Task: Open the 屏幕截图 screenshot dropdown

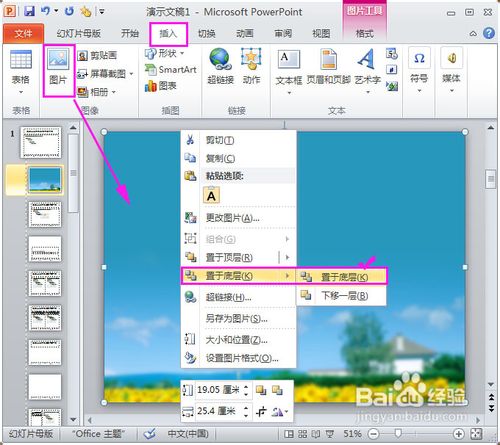Action: click(x=131, y=74)
